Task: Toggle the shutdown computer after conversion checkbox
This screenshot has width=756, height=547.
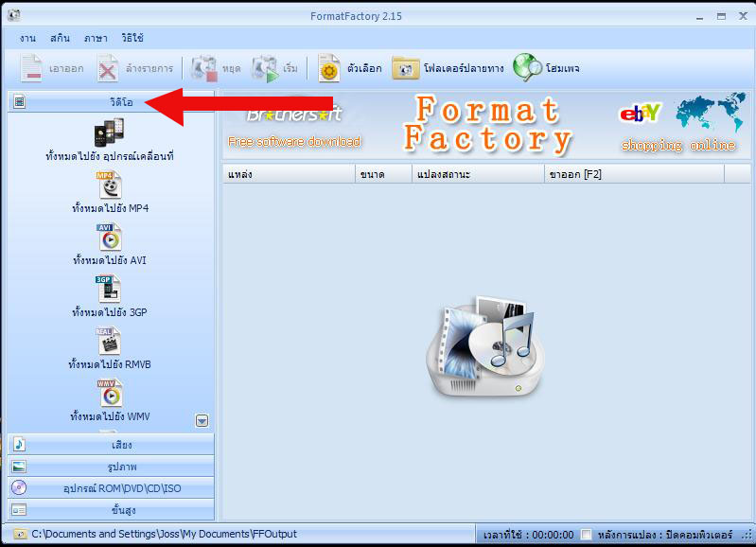Action: tap(586, 535)
